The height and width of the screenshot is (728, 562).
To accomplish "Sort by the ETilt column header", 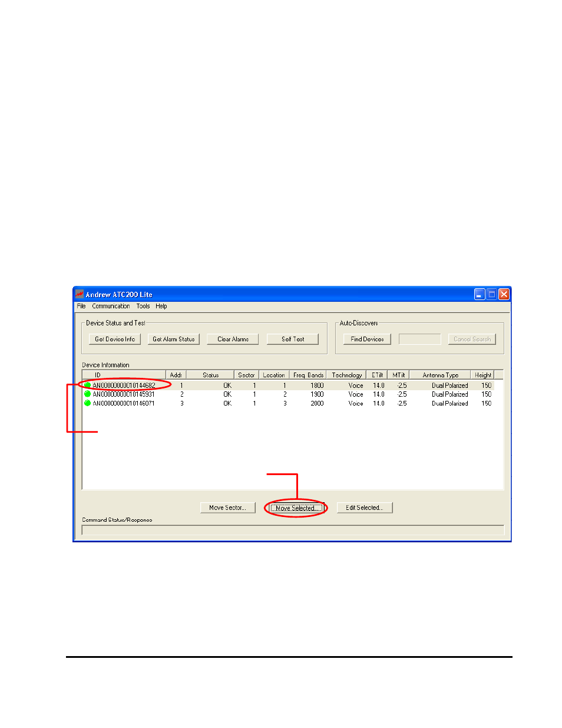I will [377, 375].
